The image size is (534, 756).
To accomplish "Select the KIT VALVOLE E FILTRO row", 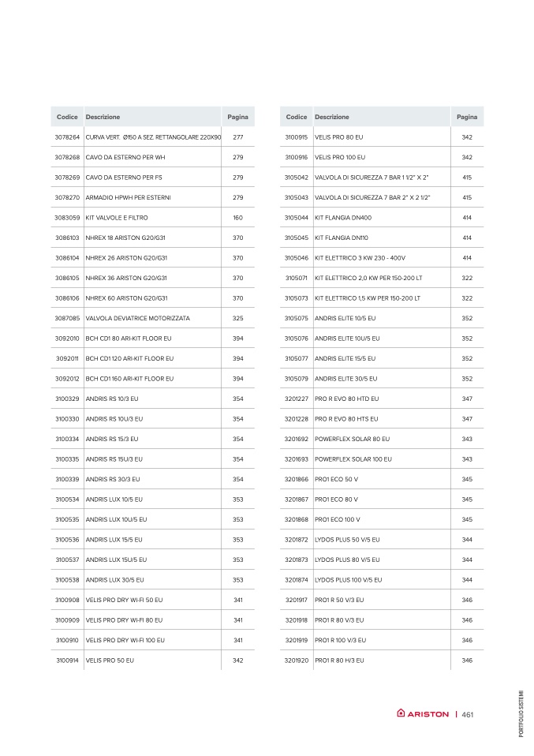I will point(153,218).
